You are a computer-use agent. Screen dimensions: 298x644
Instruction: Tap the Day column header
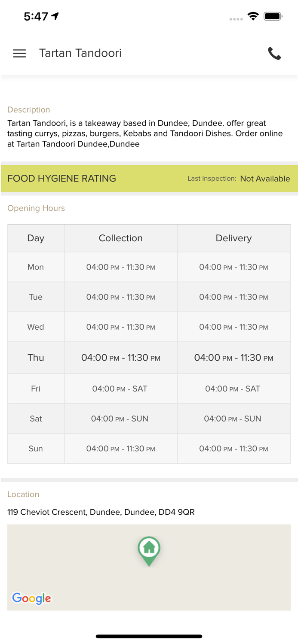[x=36, y=238]
